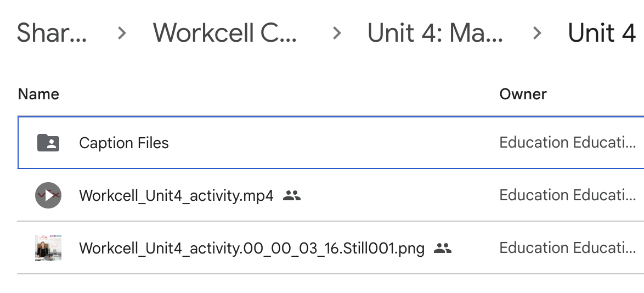Image resolution: width=644 pixels, height=293 pixels.
Task: Click the Still001.png image thumbnail
Action: 48,248
